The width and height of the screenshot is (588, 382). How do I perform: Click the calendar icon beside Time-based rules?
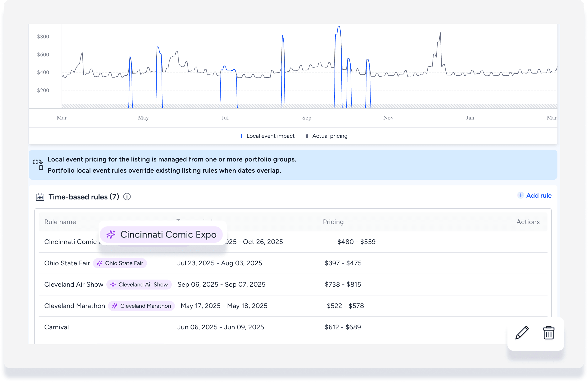40,197
